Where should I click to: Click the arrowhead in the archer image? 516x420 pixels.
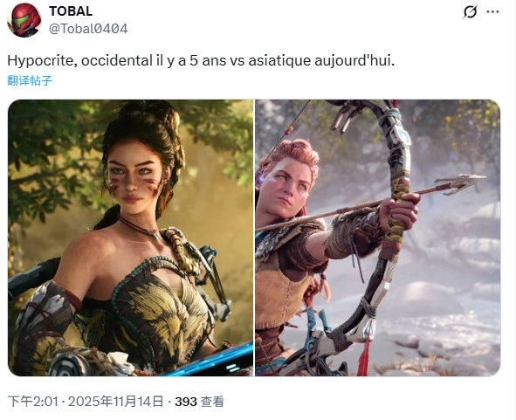(x=461, y=183)
